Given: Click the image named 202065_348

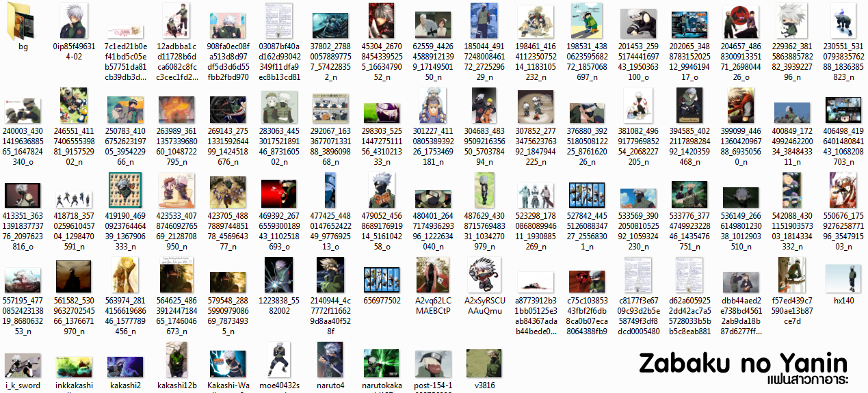Looking at the screenshot, I should pos(689,24).
